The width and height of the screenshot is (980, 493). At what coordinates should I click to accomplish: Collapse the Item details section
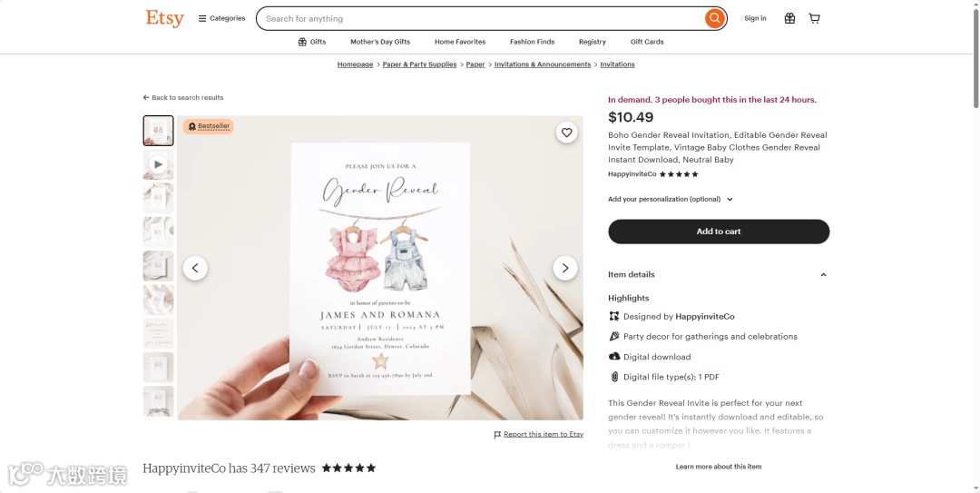pyautogui.click(x=718, y=275)
